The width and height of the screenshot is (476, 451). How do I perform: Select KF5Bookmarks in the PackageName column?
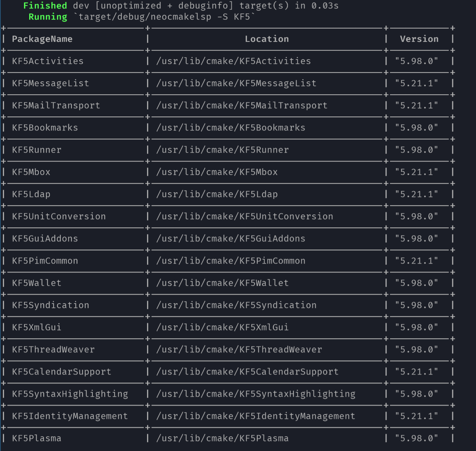point(45,128)
